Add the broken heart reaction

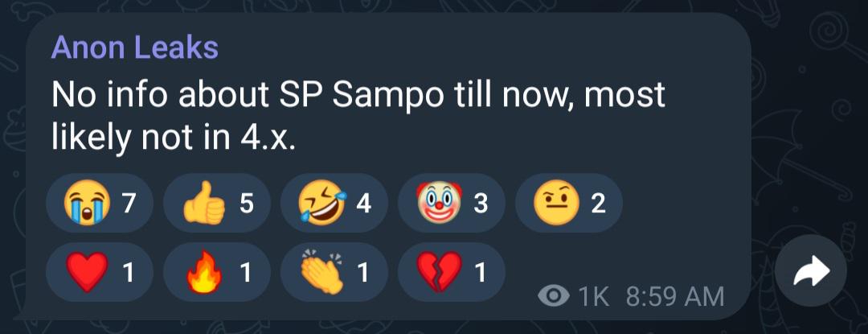click(x=452, y=273)
